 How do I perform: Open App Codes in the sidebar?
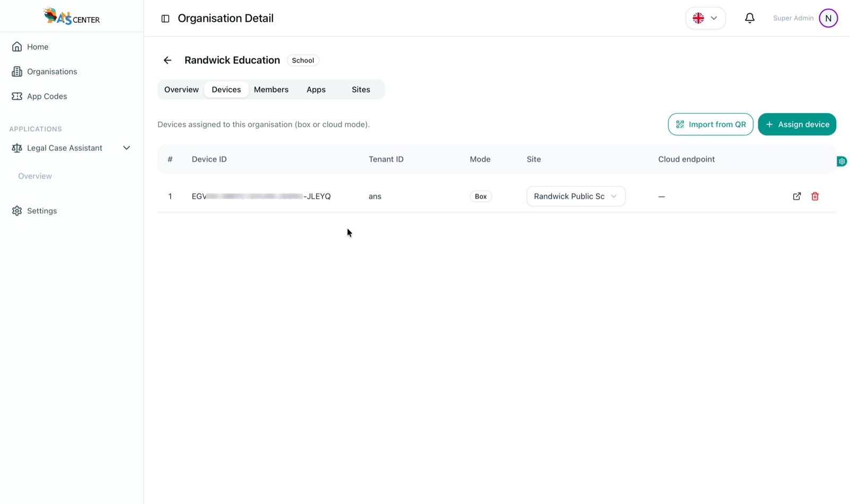point(47,96)
